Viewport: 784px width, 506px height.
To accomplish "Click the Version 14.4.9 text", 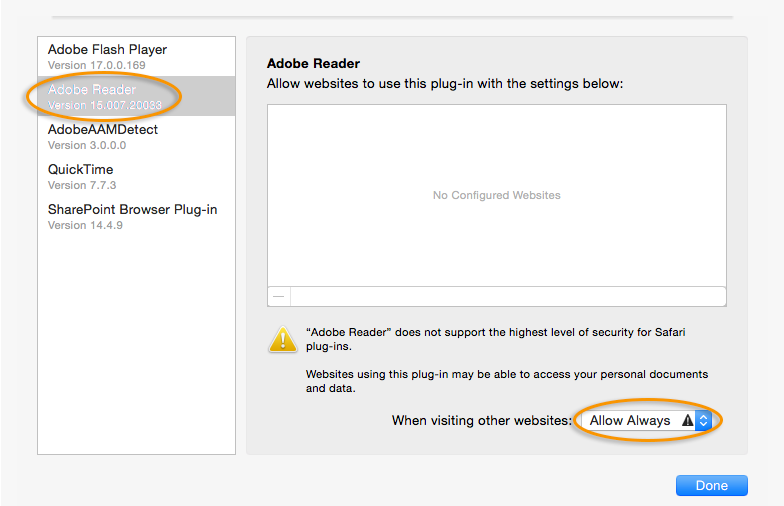I will (85, 225).
